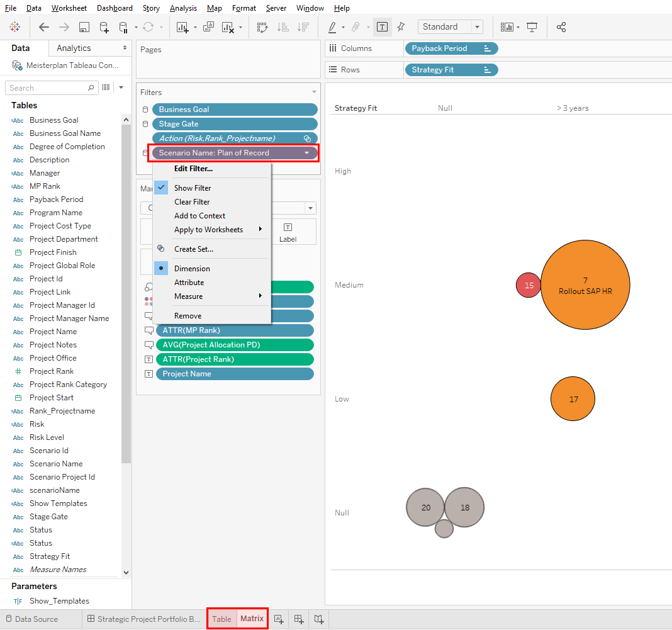
Task: Select the gray circle labeled 20
Action: point(425,507)
